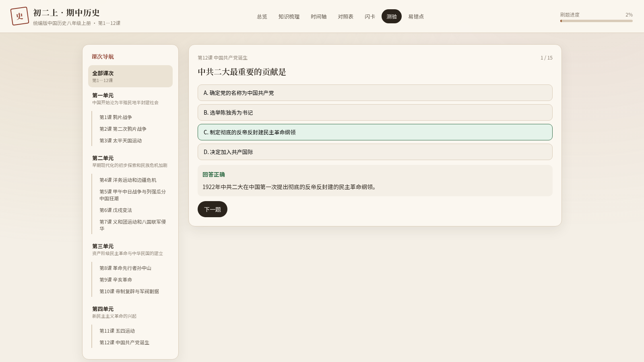Click the 第12课 中国共产党诞生 question label

[223, 58]
